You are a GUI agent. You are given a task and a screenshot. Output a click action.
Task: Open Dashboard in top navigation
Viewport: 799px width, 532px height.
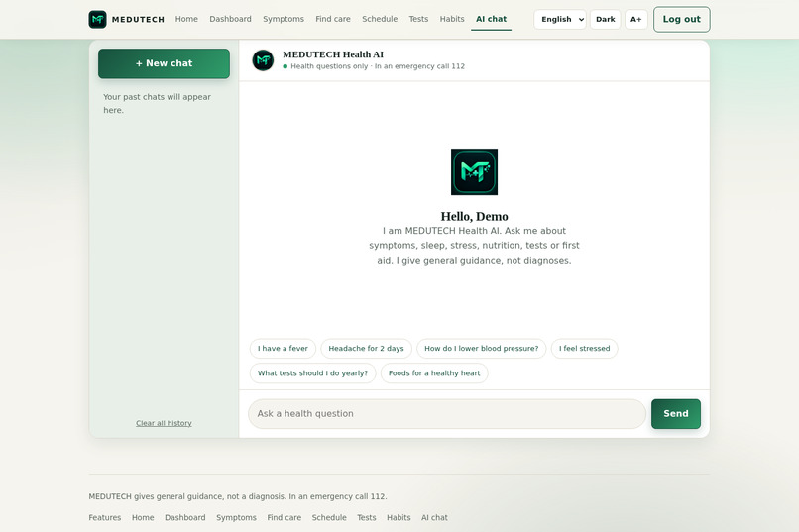click(x=230, y=19)
